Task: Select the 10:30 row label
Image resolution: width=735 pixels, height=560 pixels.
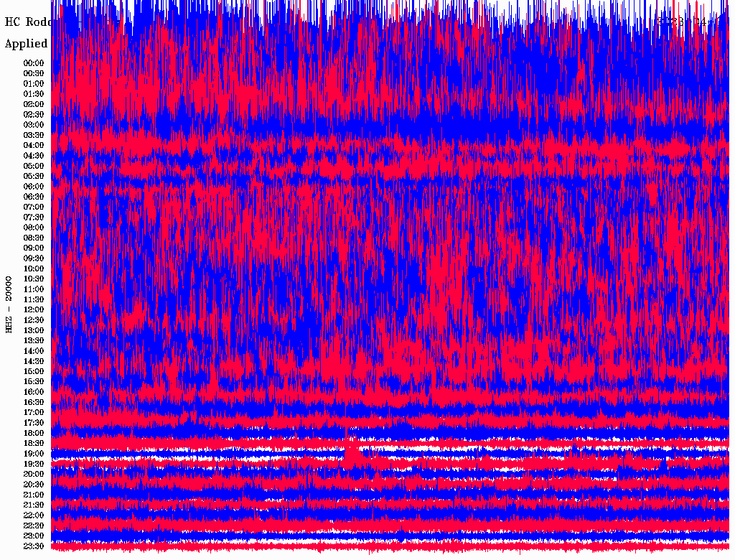Action: click(34, 279)
